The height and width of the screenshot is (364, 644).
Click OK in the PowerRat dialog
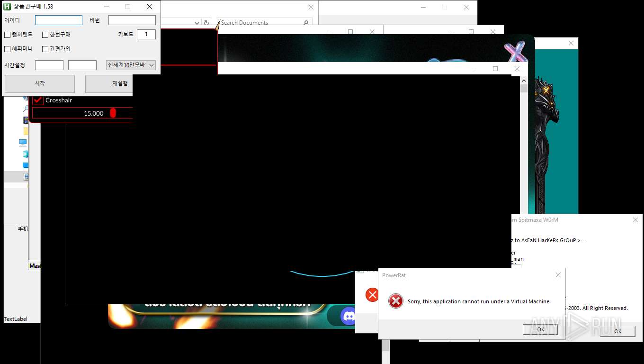click(x=540, y=329)
